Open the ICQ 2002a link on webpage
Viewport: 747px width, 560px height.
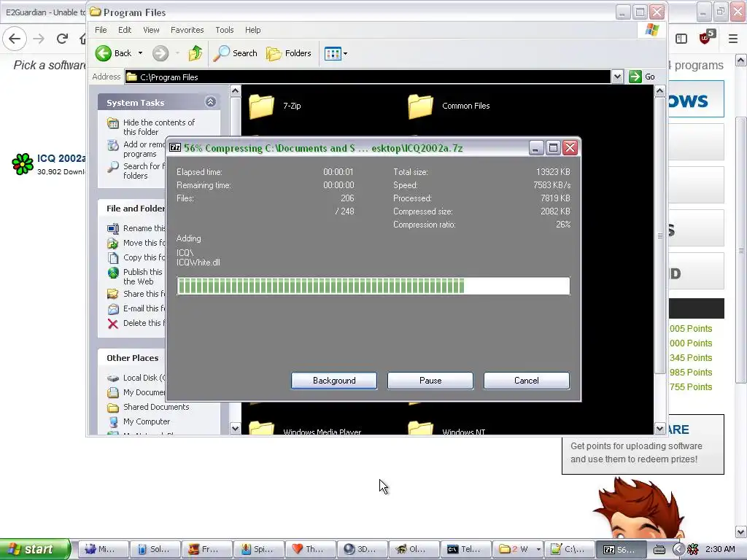pyautogui.click(x=61, y=158)
